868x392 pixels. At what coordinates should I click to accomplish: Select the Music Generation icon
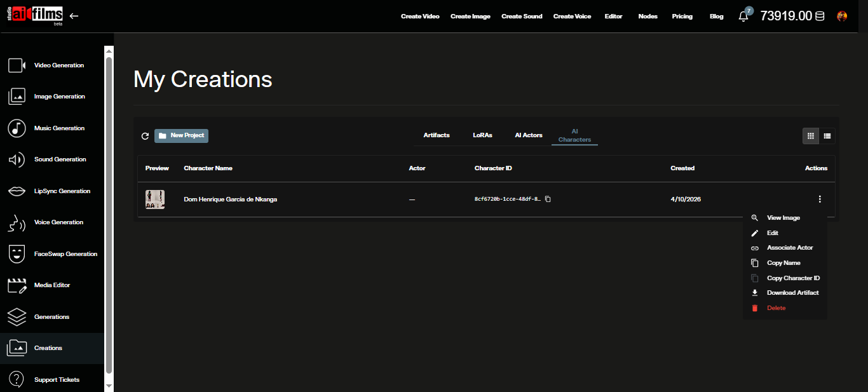[16, 128]
